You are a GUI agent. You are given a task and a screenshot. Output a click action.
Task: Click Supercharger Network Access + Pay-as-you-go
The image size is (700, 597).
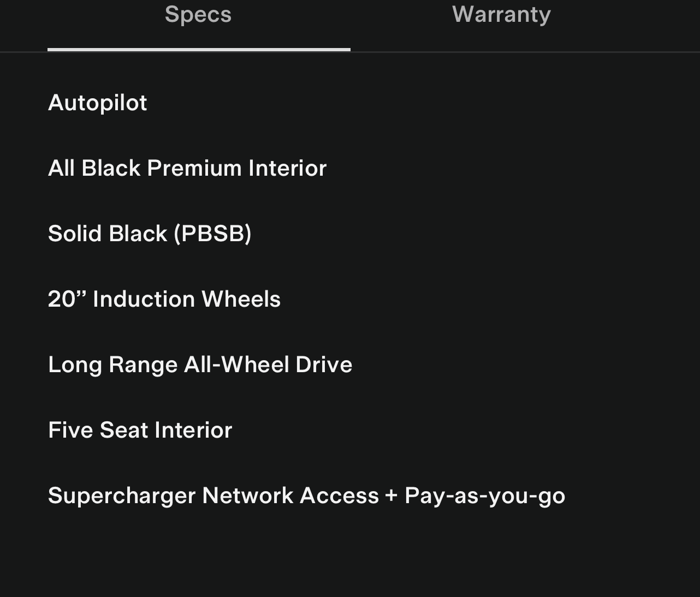(306, 495)
